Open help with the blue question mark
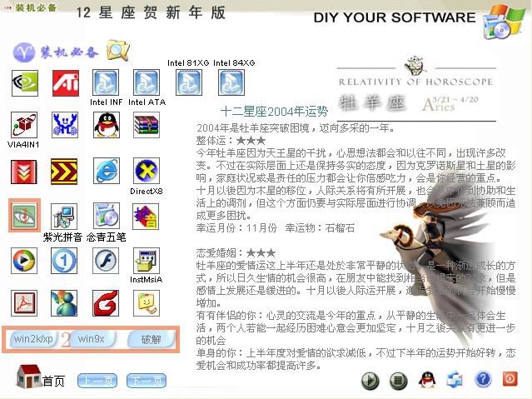This screenshot has width=532, height=399. [x=483, y=379]
